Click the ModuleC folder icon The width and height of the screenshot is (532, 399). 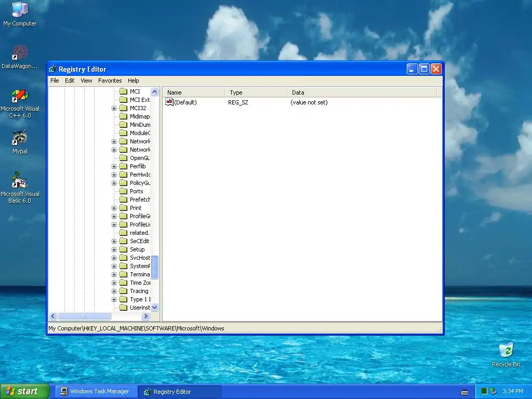click(124, 133)
